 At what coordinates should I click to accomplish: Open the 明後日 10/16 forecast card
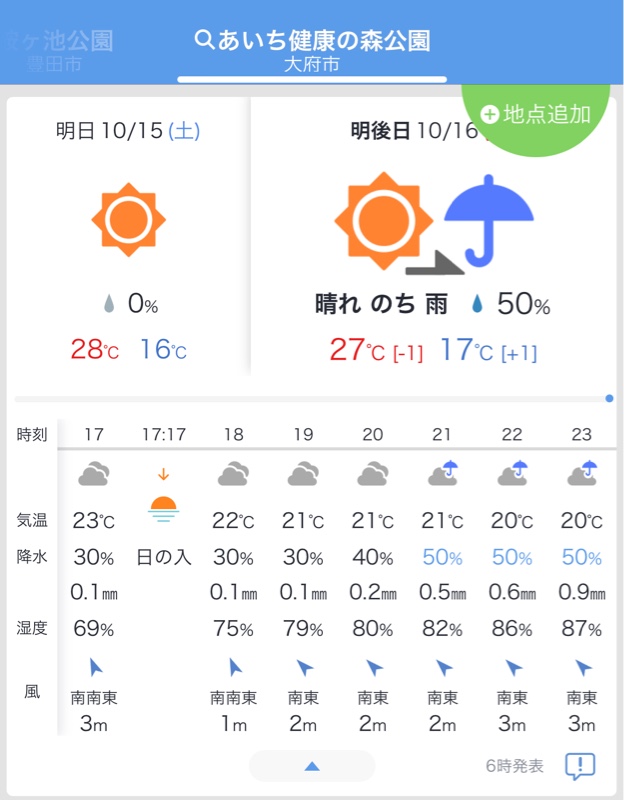click(434, 236)
